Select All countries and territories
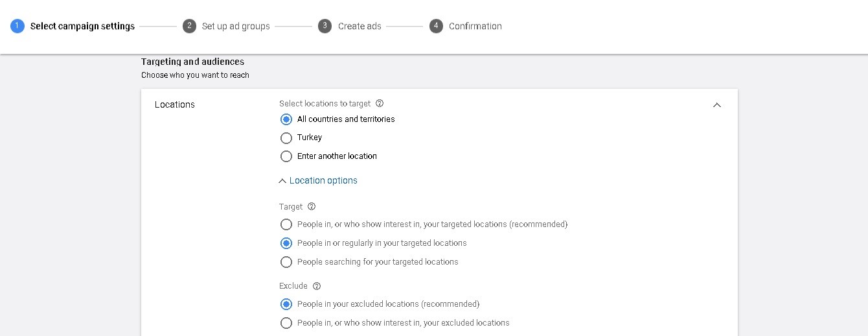The height and width of the screenshot is (336, 868). 286,119
